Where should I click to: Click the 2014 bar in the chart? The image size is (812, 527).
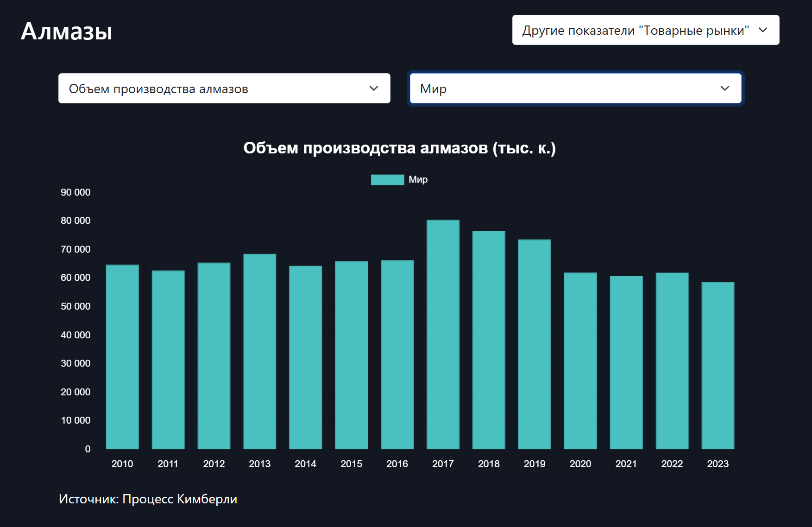pos(306,357)
